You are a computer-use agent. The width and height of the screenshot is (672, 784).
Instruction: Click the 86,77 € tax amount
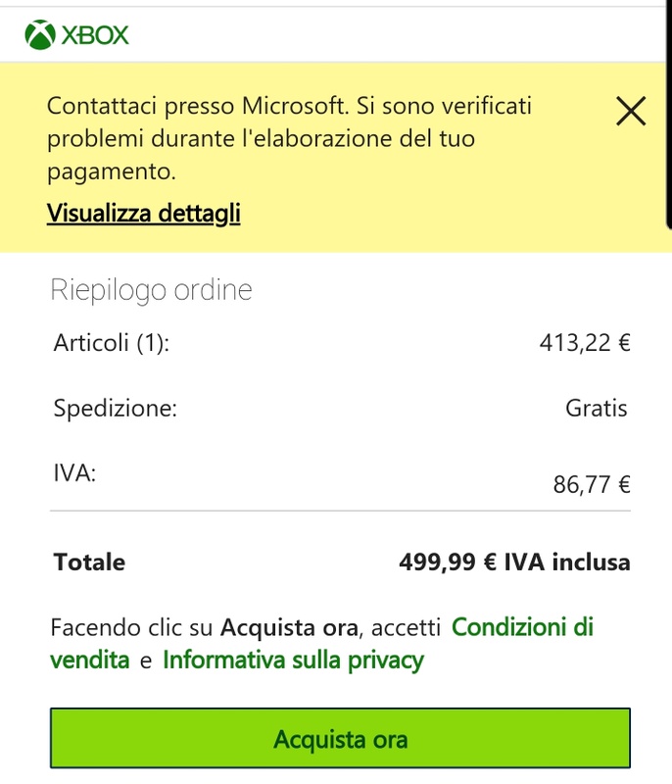[591, 484]
